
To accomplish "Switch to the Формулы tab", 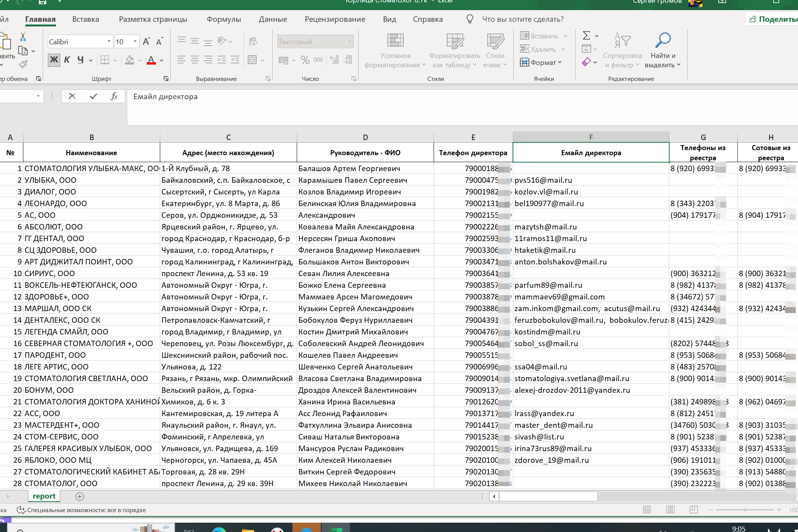I will pyautogui.click(x=224, y=19).
